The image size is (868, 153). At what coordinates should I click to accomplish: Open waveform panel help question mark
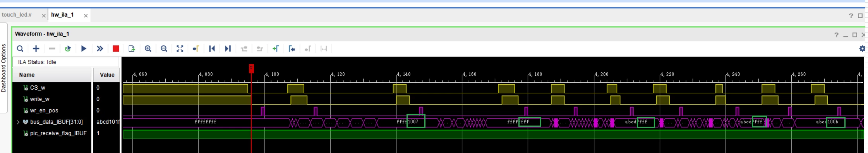click(836, 35)
